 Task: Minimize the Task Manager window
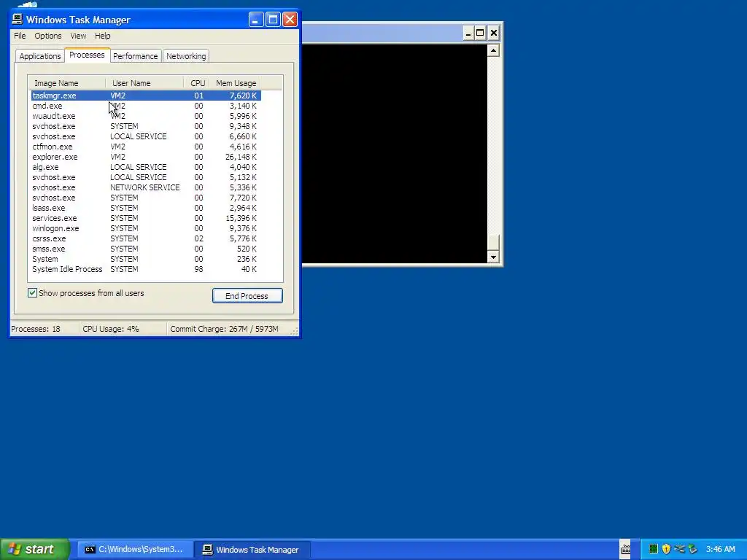coord(256,20)
